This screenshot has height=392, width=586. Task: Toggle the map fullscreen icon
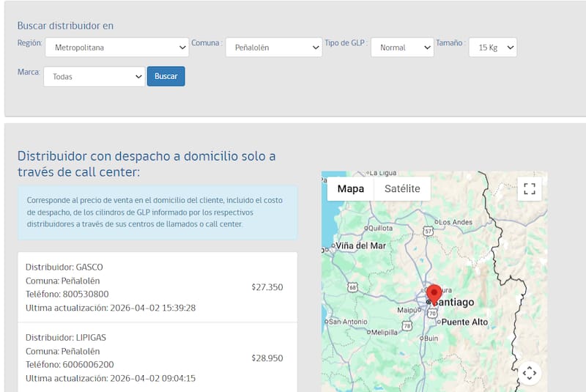click(529, 189)
